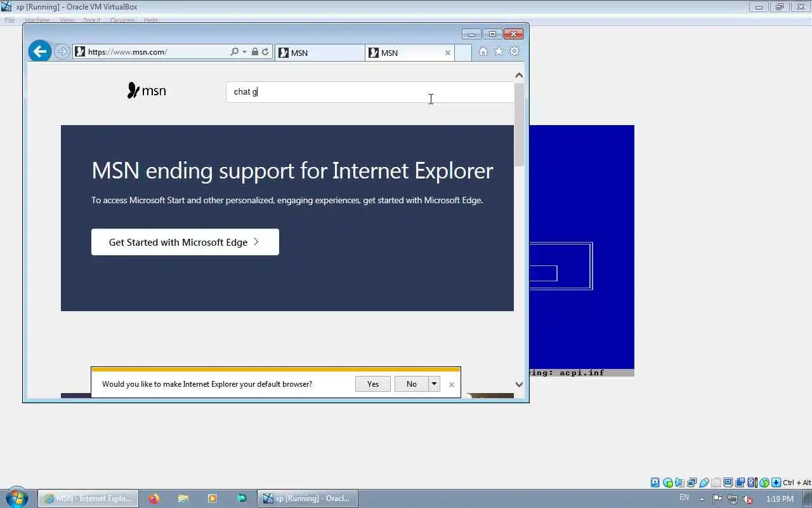Click the green arrow taskbar icon

pos(242,498)
